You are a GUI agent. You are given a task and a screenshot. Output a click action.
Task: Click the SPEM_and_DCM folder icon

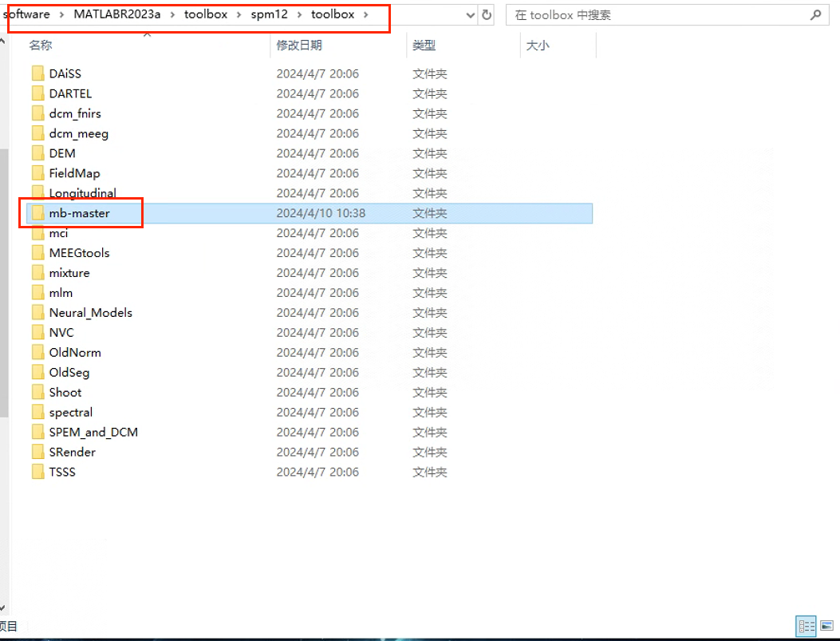[x=37, y=432]
